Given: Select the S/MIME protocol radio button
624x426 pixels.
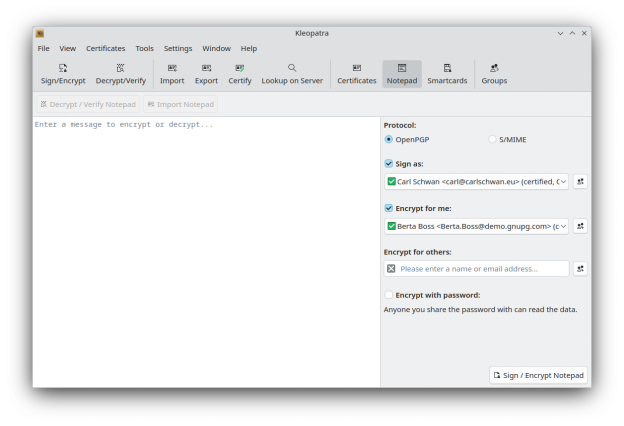Looking at the screenshot, I should [x=493, y=139].
